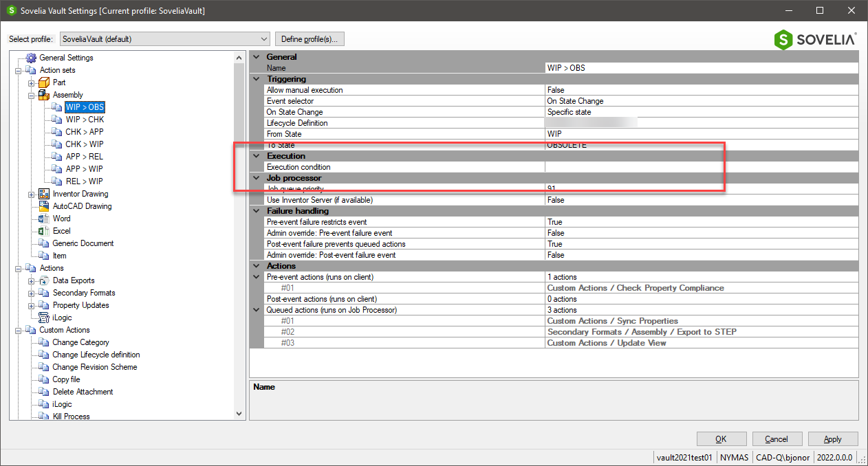Viewport: 868px width, 466px height.
Task: Click the Execution condition value field
Action: click(x=702, y=167)
